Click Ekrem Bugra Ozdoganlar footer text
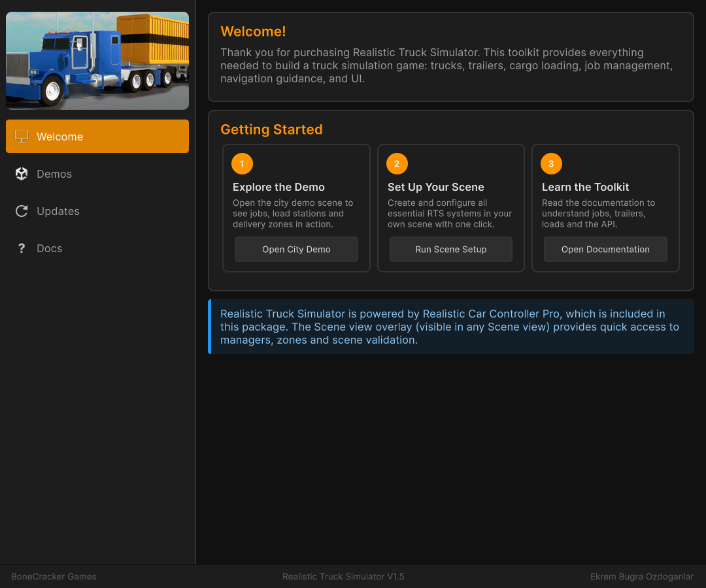Screen dimensions: 706x588 pyautogui.click(x=642, y=576)
